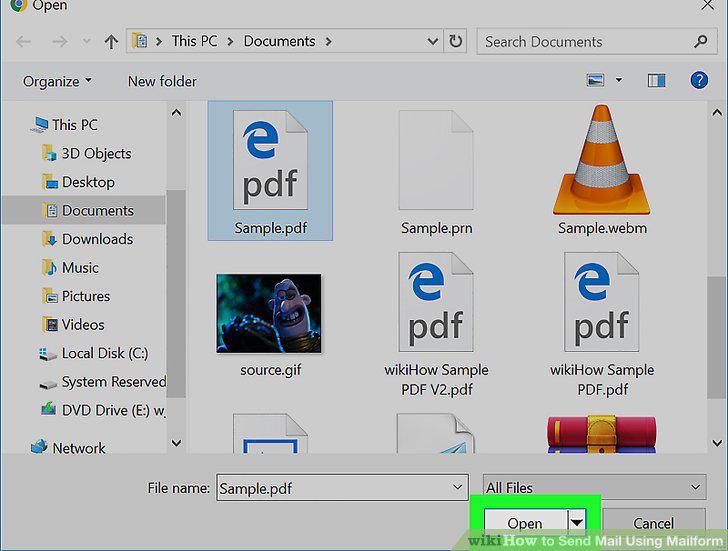728x551 pixels.
Task: Select the Sample.prn blank file icon
Action: pyautogui.click(x=436, y=160)
